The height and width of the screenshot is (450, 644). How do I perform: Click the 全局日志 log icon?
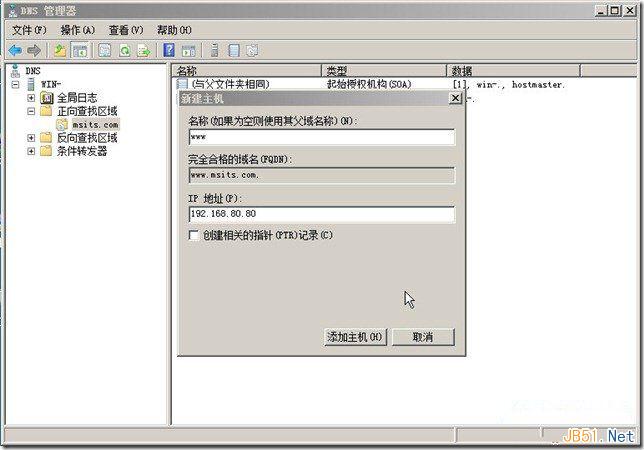pyautogui.click(x=47, y=98)
